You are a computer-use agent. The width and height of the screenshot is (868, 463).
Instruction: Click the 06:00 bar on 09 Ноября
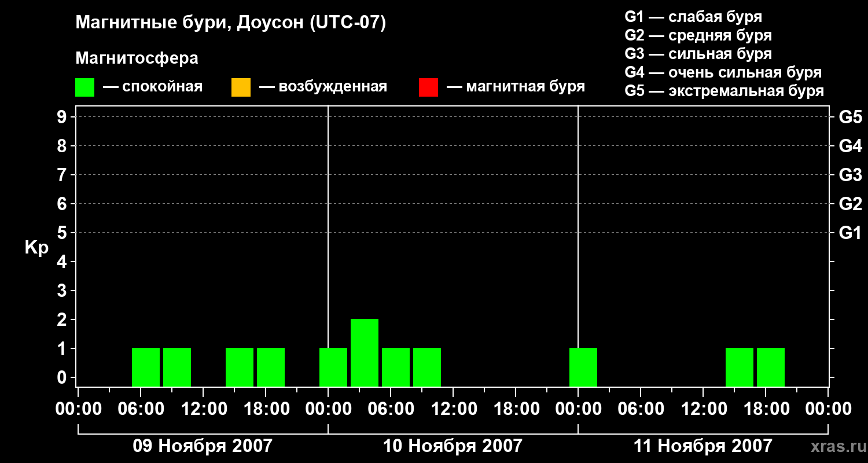(146, 367)
